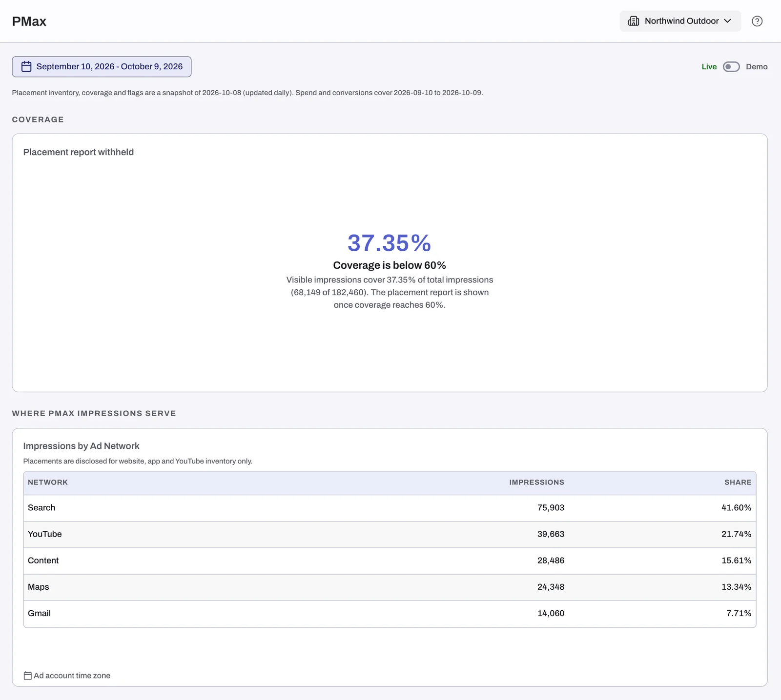
Task: Click the 'Ad account time zone' footer text
Action: tap(72, 676)
